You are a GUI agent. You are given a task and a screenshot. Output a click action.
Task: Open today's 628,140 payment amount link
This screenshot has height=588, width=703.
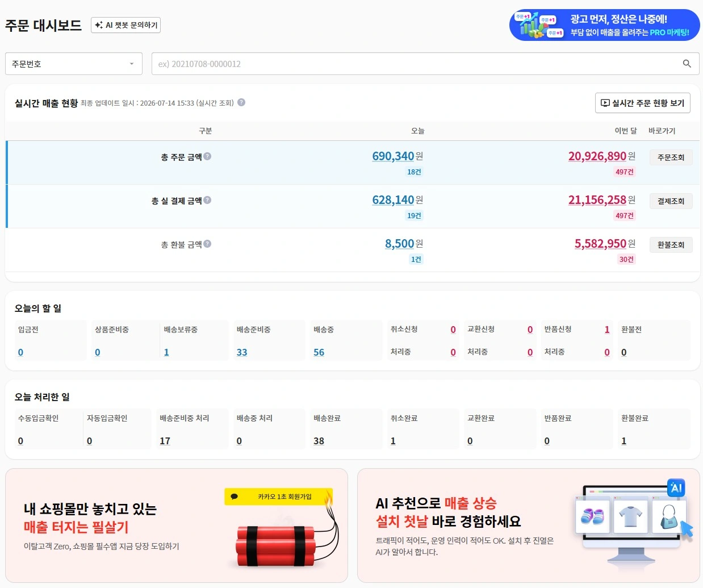(393, 200)
